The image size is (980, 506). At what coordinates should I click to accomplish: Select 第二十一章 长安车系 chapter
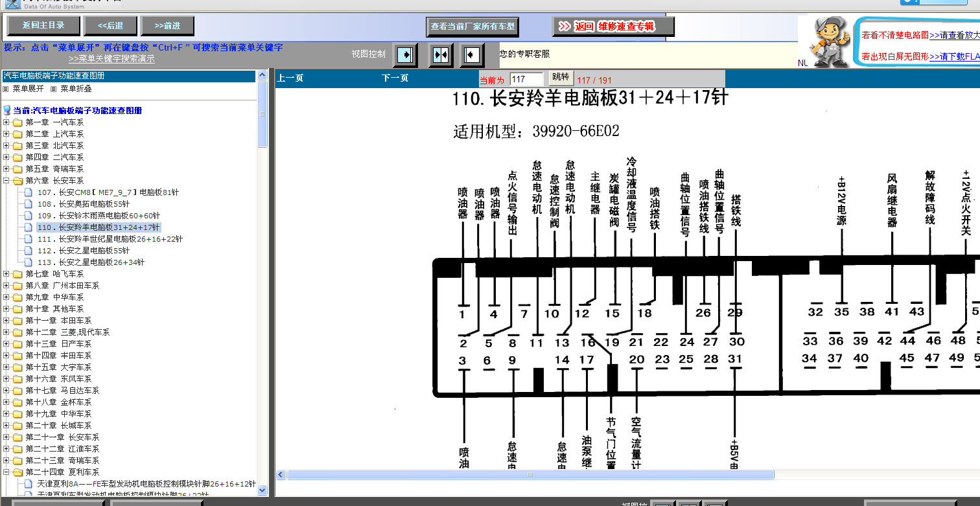62,437
